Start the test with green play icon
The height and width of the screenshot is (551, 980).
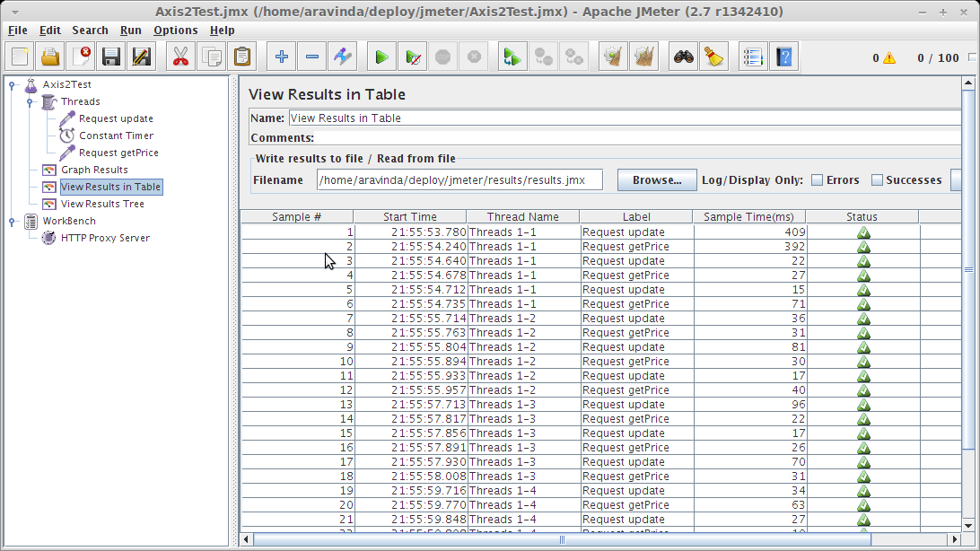tap(381, 57)
